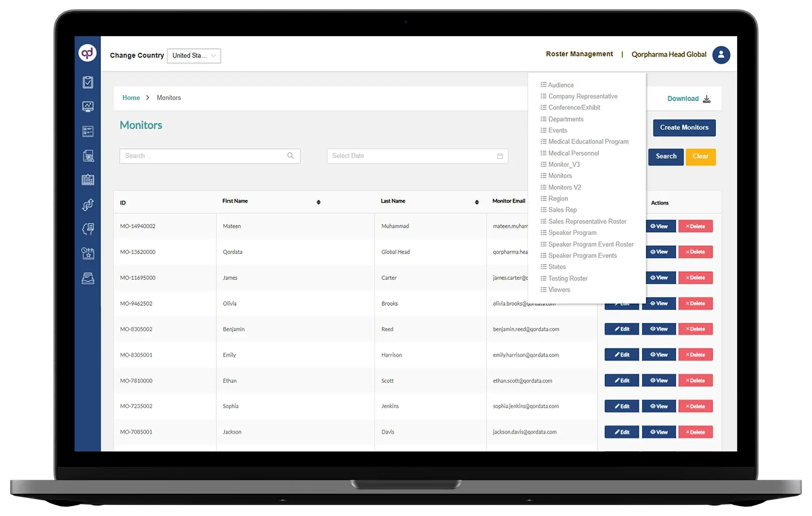Viewport: 812px width, 516px height.
Task: Open the up-down arrows sidebar icon
Action: click(x=88, y=205)
